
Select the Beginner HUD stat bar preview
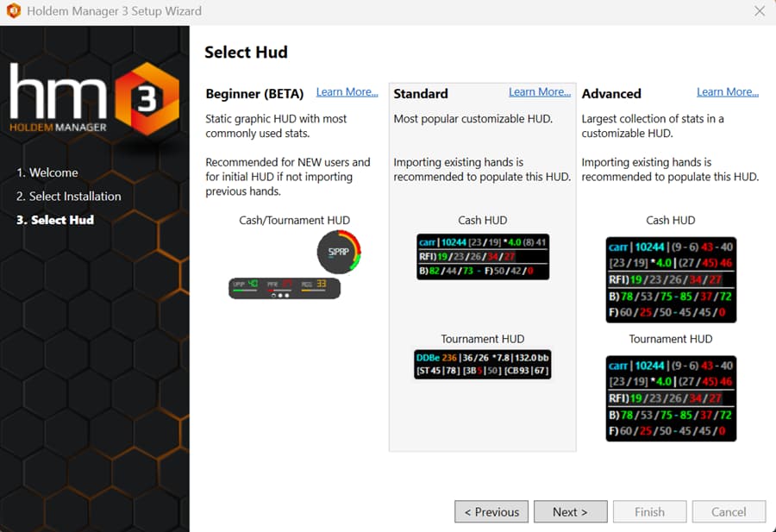(x=285, y=288)
